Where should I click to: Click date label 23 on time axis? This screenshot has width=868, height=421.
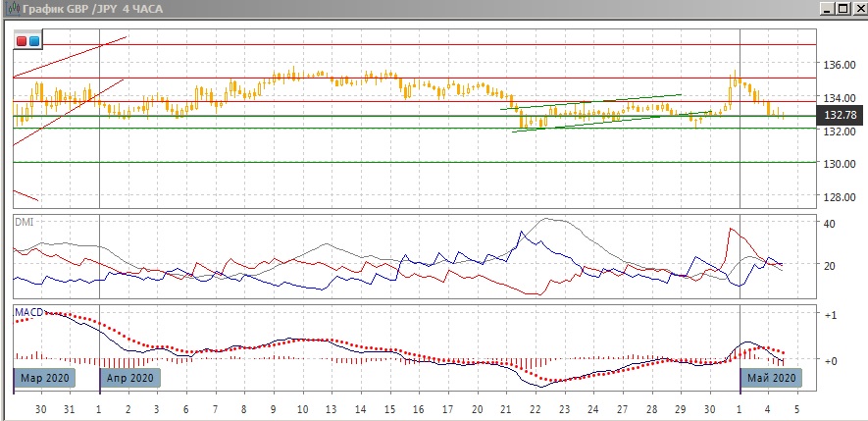point(564,409)
